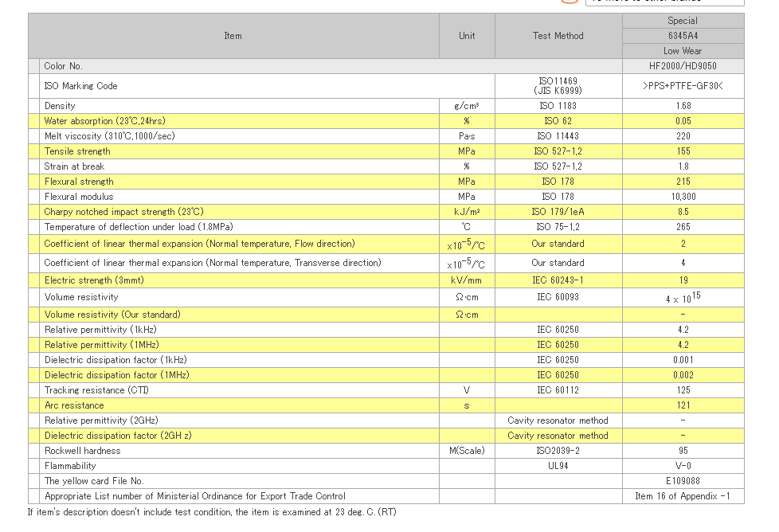Click the "Unit" column header
This screenshot has height=532, width=779.
coord(467,36)
